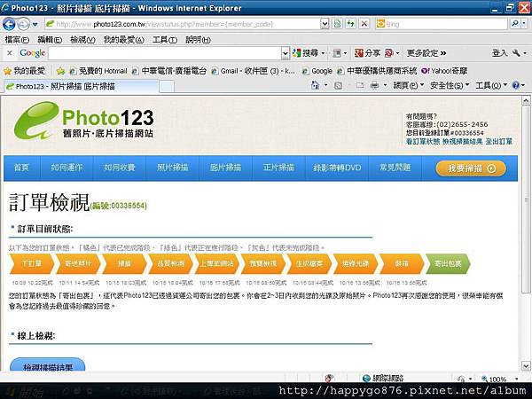Click the orange 我要掃描 button
The image size is (532, 399).
pyautogui.click(x=471, y=168)
